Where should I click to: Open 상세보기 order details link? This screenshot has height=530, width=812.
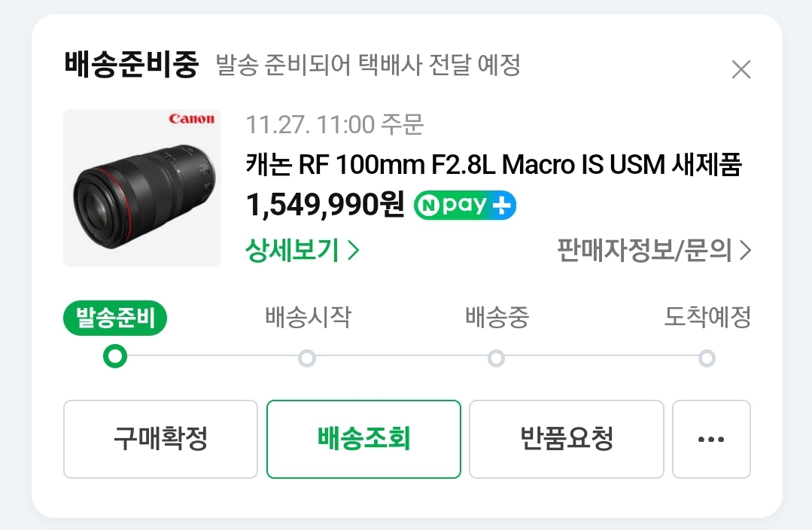click(x=302, y=250)
